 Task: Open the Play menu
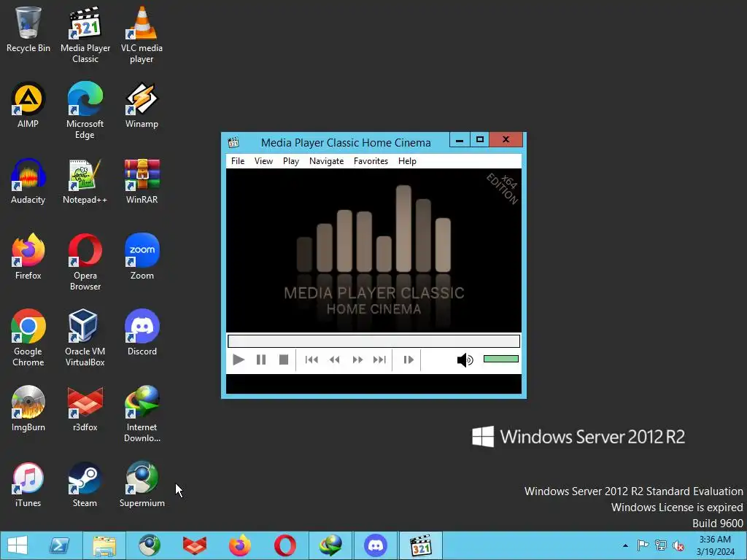(x=291, y=161)
